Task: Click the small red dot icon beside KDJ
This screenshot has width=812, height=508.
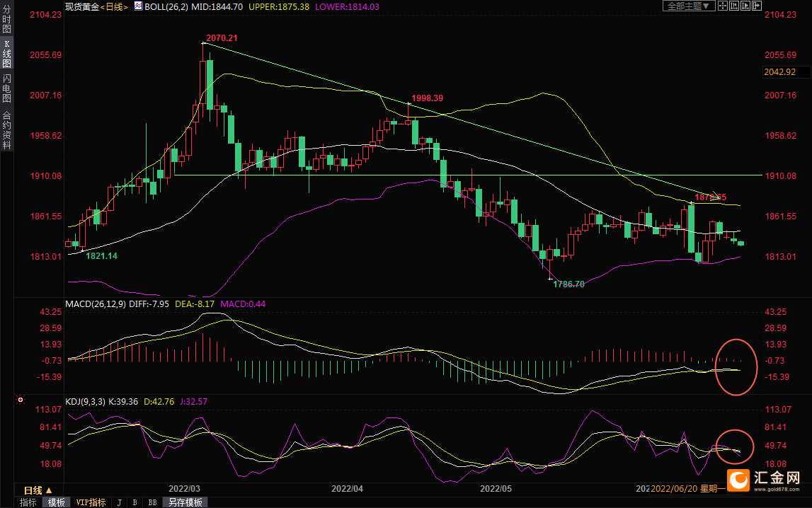Action: 20,400
